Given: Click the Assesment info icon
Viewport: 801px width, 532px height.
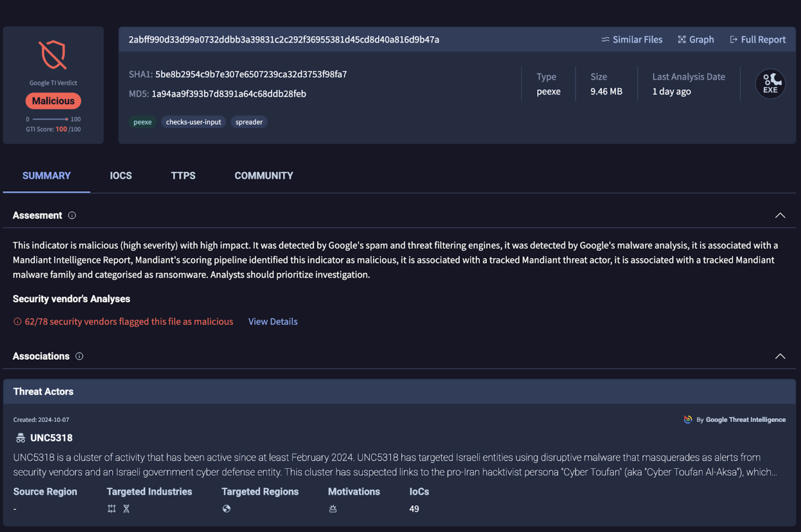Looking at the screenshot, I should (72, 215).
